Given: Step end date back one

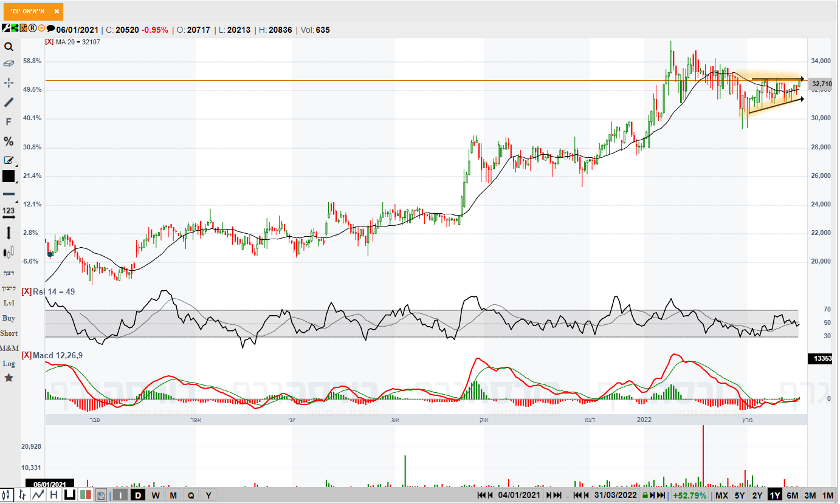Looking at the screenshot, I should point(587,495).
